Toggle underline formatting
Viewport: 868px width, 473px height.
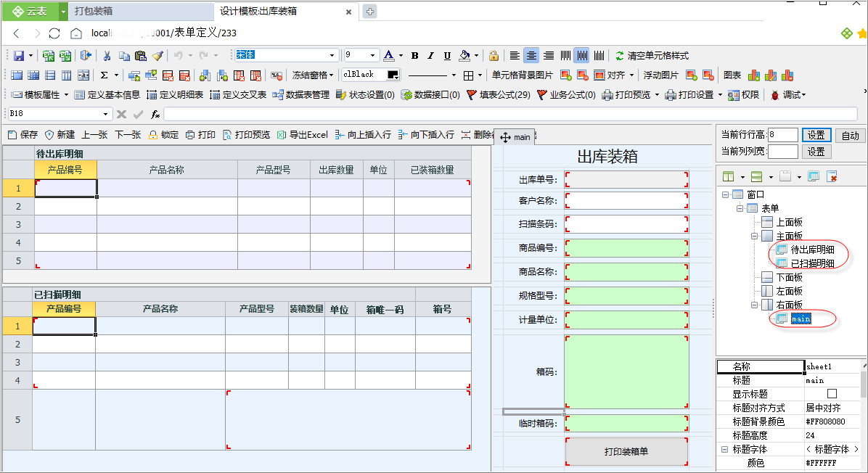(447, 55)
